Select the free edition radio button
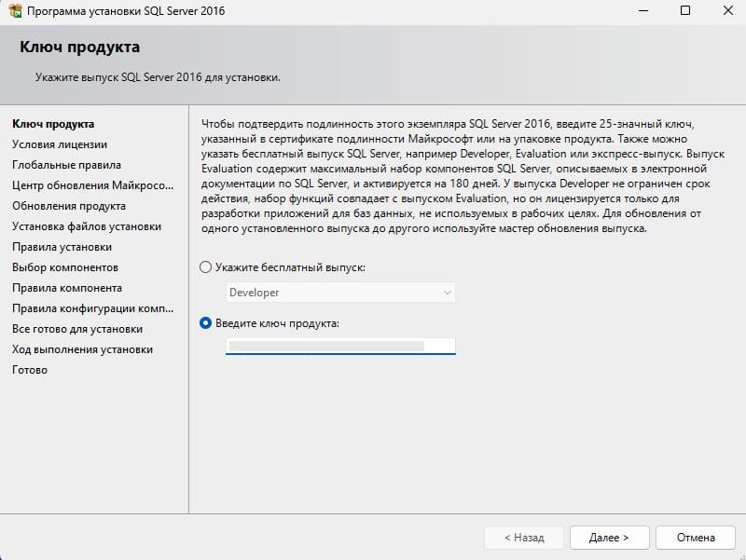 (x=205, y=267)
